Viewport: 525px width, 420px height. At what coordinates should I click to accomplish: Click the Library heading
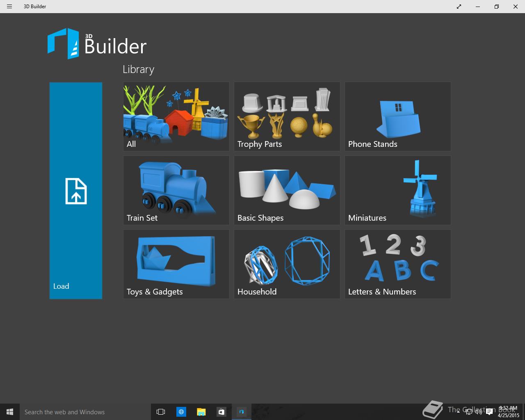click(x=139, y=70)
